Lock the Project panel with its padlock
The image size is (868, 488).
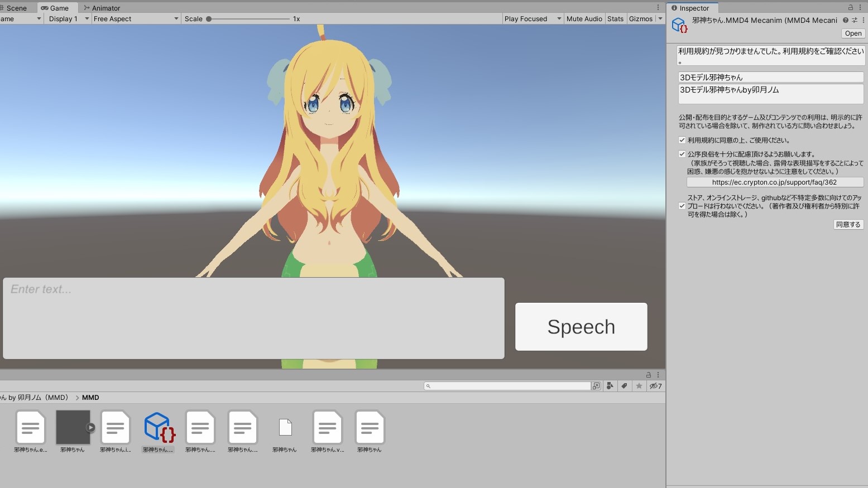pos(649,375)
